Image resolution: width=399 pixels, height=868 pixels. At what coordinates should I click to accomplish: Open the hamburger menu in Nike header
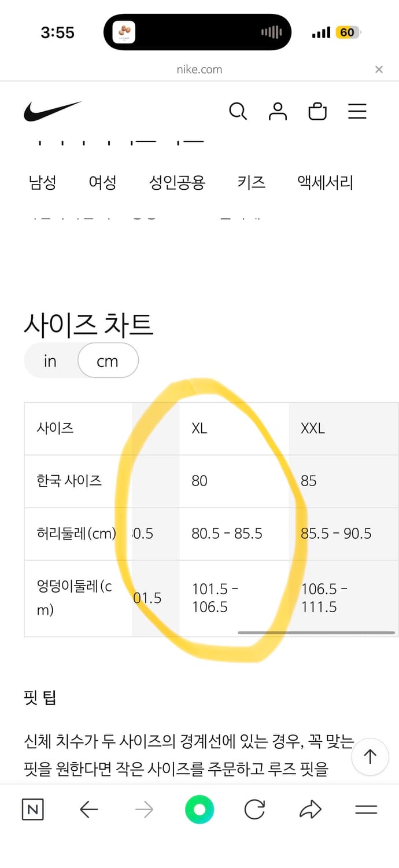coord(357,111)
